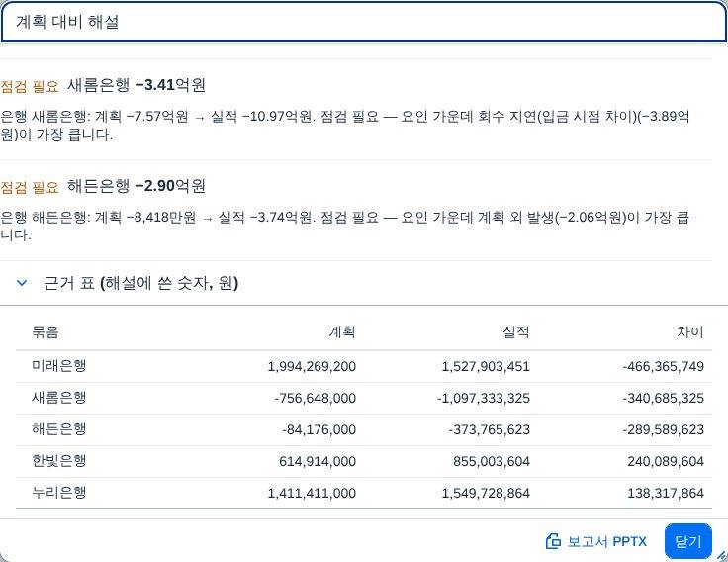The image size is (728, 562).
Task: Click actual value 1,527,903,451
Action: pos(486,366)
